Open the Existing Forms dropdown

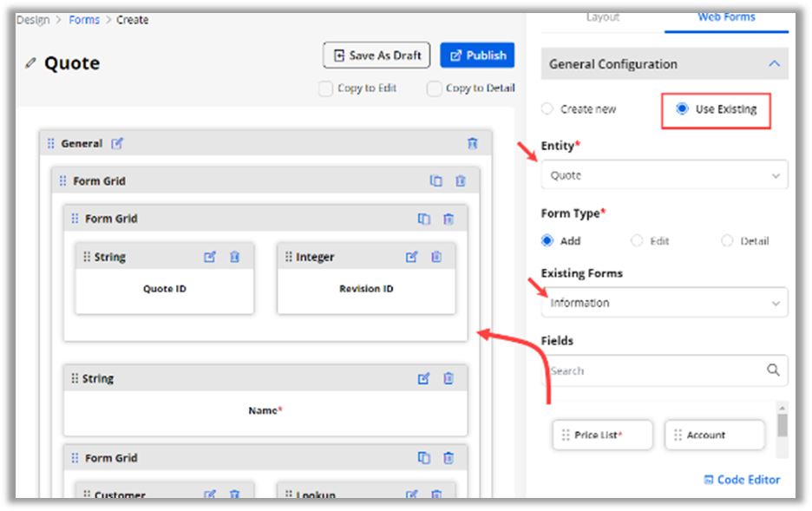[664, 303]
